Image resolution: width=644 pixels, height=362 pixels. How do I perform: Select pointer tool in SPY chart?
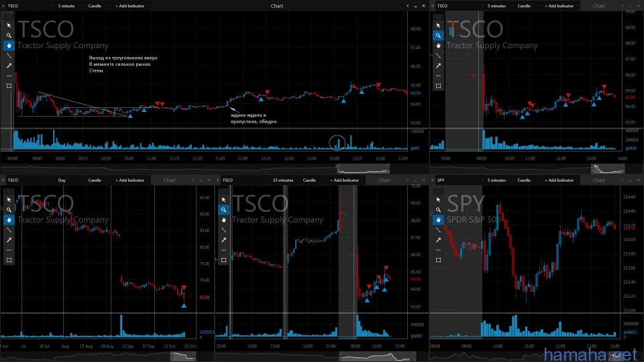[438, 200]
